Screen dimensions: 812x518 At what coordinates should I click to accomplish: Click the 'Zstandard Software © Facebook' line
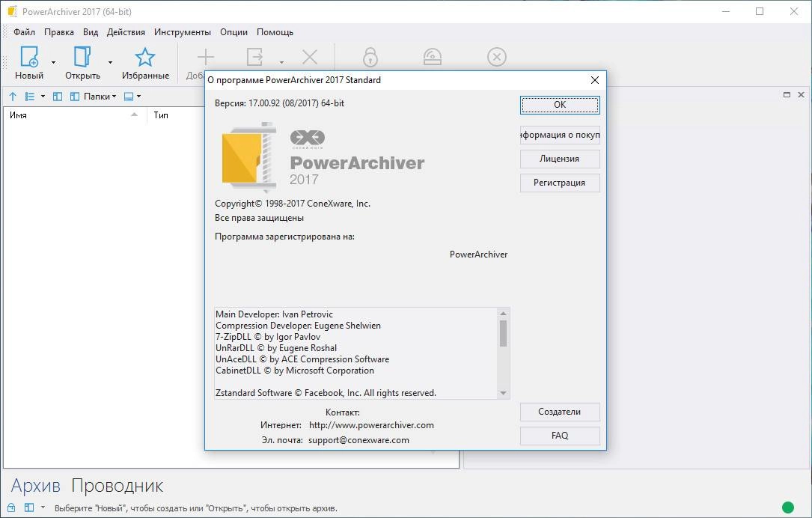coord(326,393)
